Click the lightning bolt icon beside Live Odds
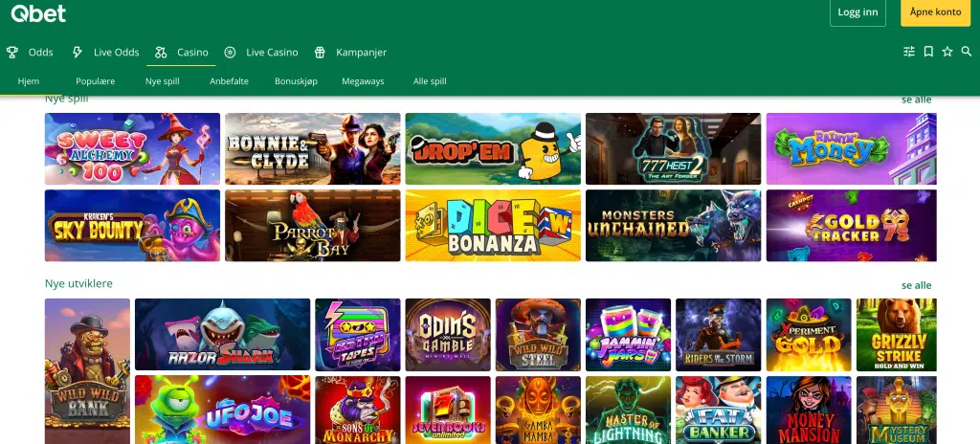 78,53
